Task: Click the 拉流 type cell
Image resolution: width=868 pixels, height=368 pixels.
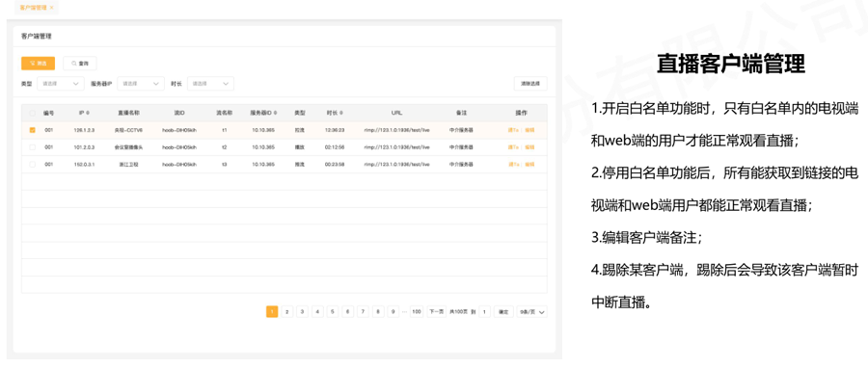Action: [x=300, y=130]
